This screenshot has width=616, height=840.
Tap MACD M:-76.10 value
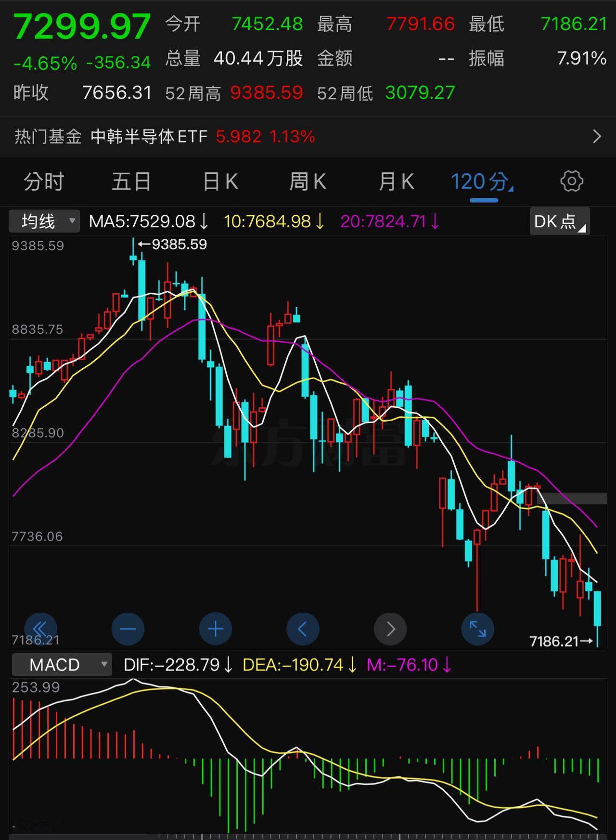click(x=409, y=665)
